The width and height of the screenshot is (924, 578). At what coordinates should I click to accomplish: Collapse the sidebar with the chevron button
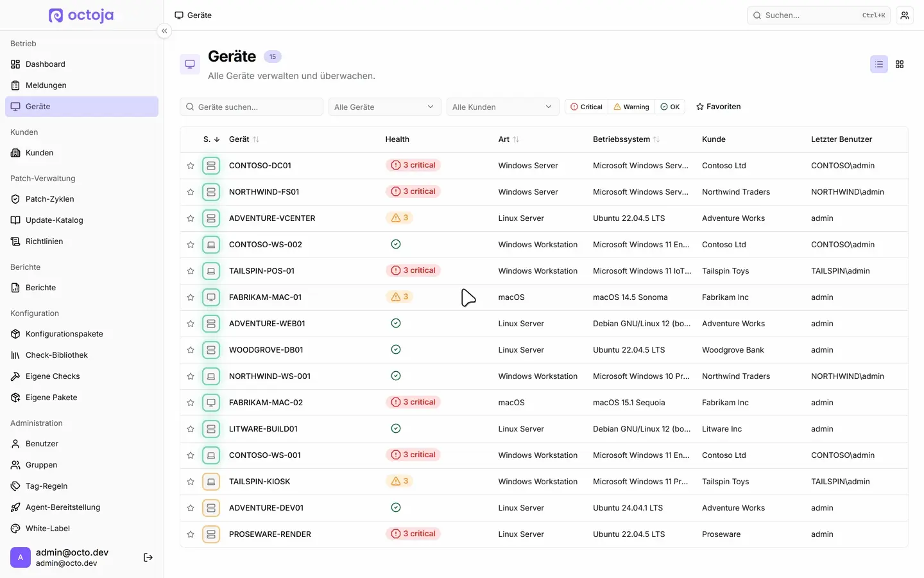coord(164,31)
